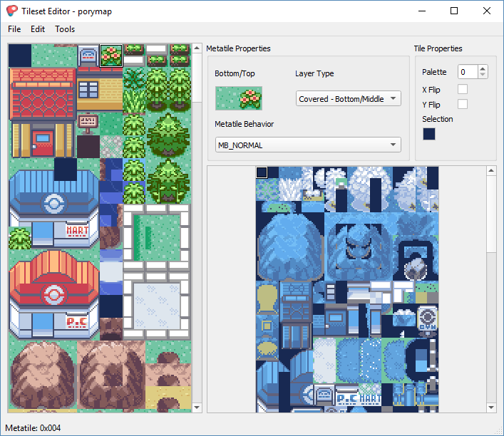This screenshot has width=504, height=436.
Task: Select the deep blue water metatile
Action: coord(111,192)
